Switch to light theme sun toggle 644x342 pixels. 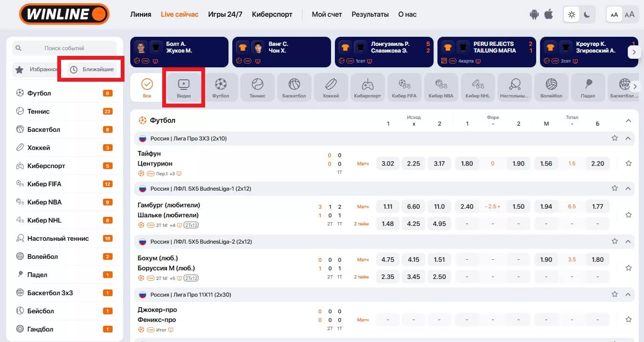[571, 15]
